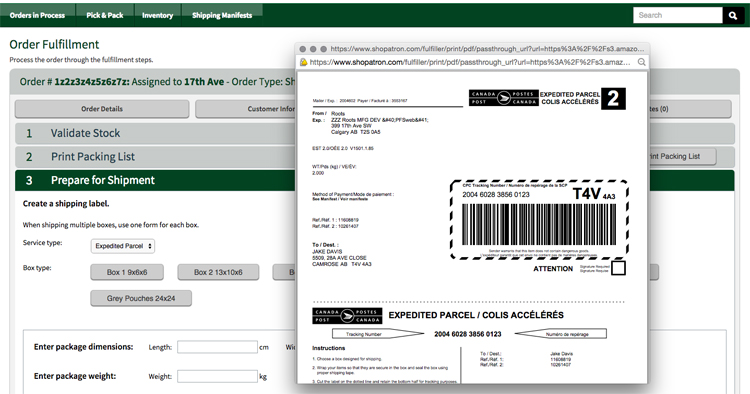Click the Enter package weight label
The width and height of the screenshot is (750, 394).
[75, 376]
